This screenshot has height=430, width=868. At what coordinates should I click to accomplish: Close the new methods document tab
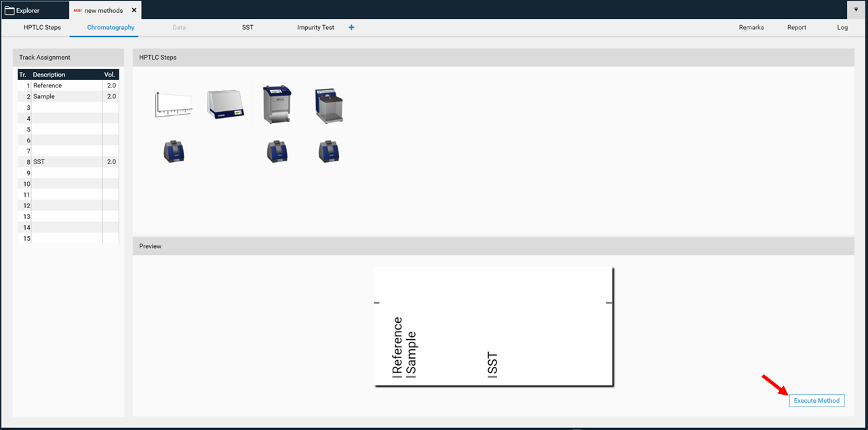tap(134, 10)
